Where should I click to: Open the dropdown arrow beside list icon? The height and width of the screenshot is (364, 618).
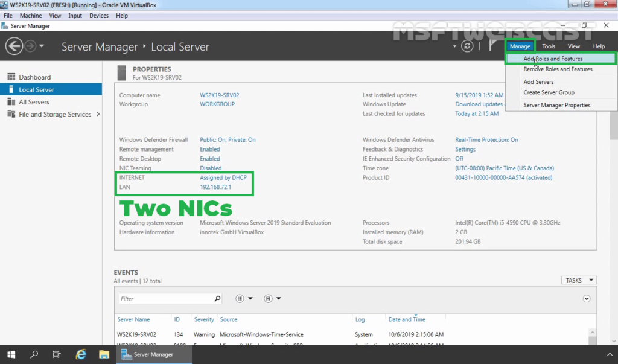[x=250, y=299]
